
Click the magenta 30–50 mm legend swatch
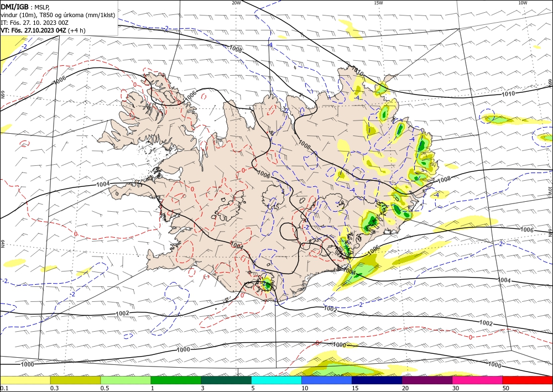478,380
